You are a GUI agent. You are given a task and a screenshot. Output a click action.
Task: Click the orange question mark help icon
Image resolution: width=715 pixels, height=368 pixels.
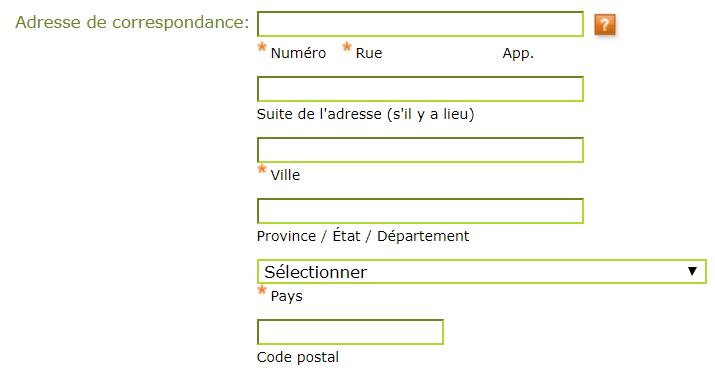pyautogui.click(x=605, y=25)
